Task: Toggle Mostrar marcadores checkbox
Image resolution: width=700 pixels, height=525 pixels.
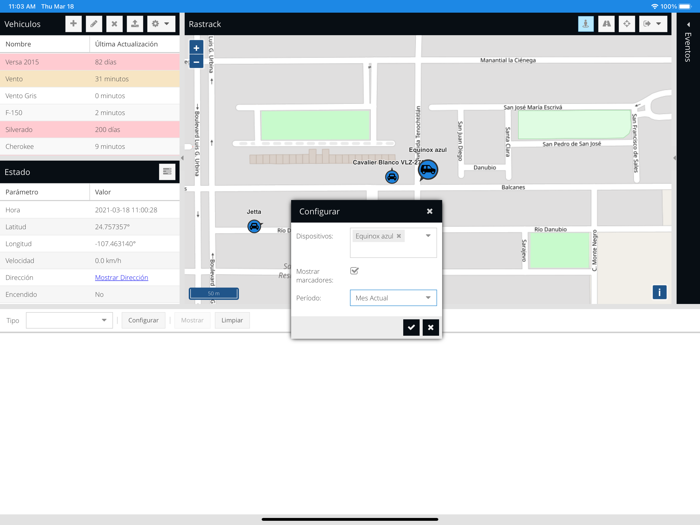Action: pos(354,271)
